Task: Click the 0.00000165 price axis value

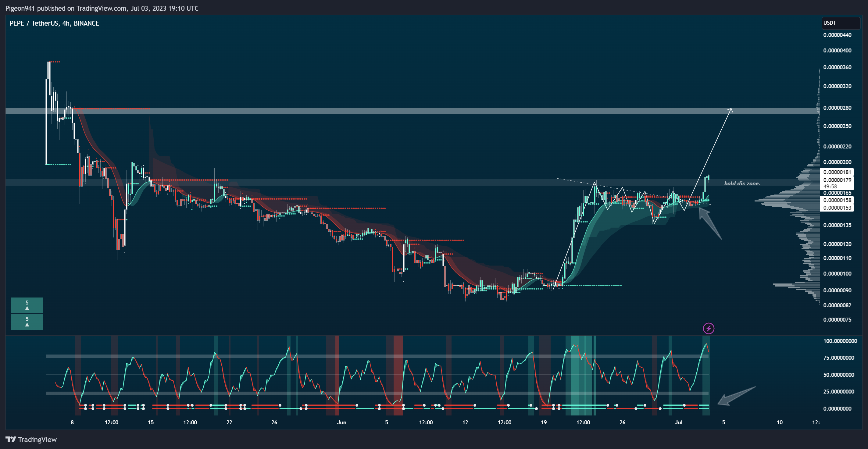Action: 837,193
